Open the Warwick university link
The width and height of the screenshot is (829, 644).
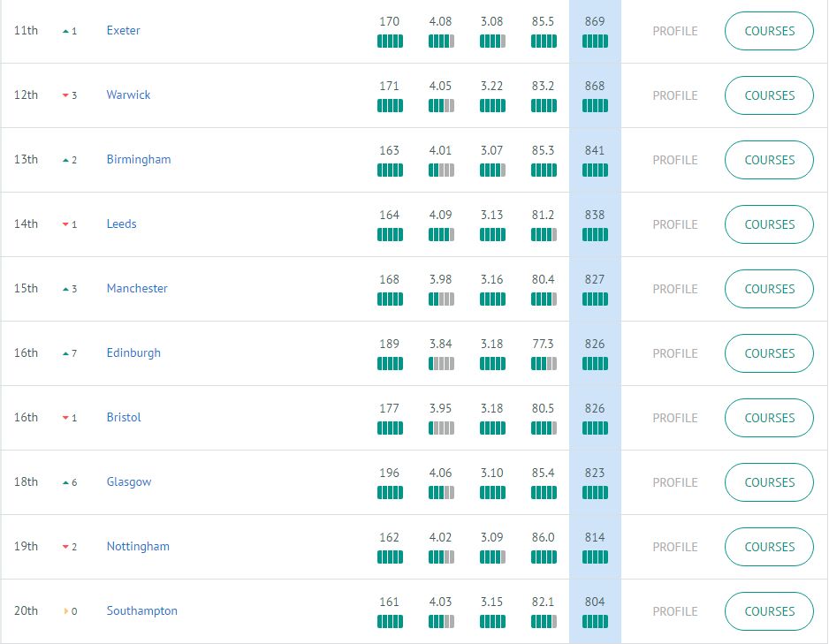(128, 95)
